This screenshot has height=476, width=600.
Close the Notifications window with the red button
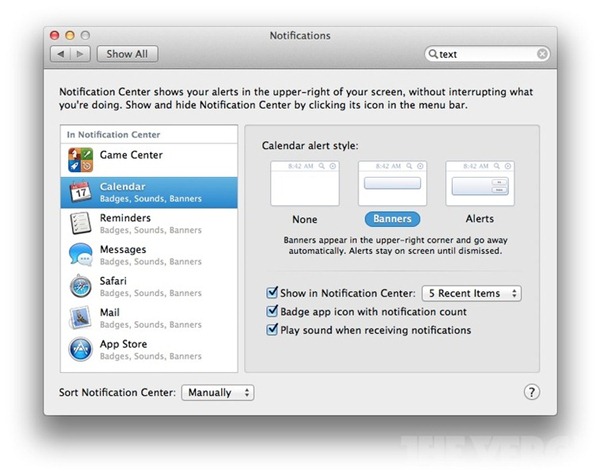(55, 36)
